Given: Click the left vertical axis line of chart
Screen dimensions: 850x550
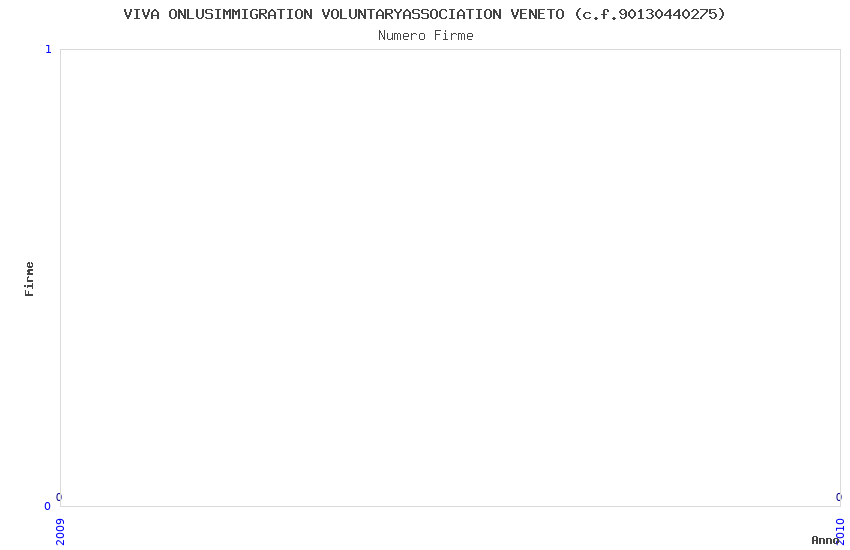Looking at the screenshot, I should pyautogui.click(x=60, y=278).
